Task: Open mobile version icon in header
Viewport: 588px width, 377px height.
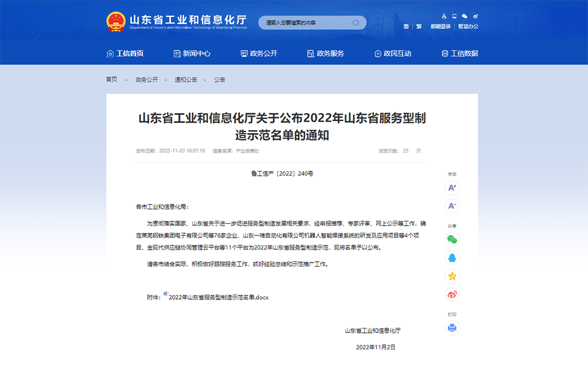Action: (454, 16)
